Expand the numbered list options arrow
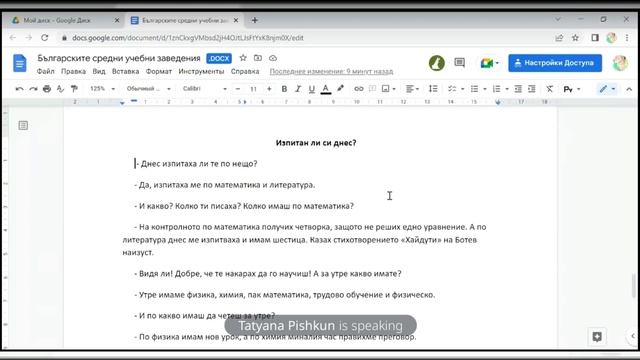640x360 pixels. (x=507, y=89)
